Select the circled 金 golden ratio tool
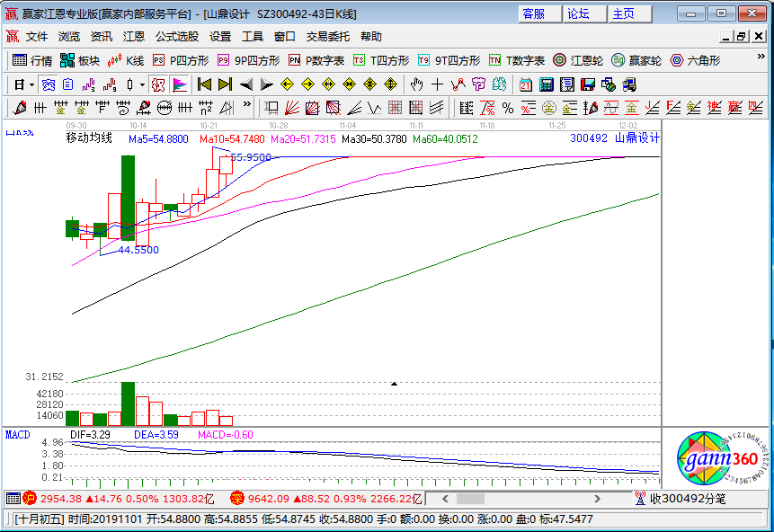Viewport: 774px width, 532px height. (549, 108)
